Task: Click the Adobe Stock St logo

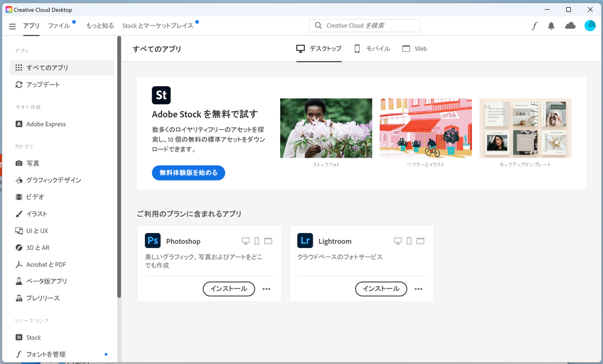Action: 161,95
